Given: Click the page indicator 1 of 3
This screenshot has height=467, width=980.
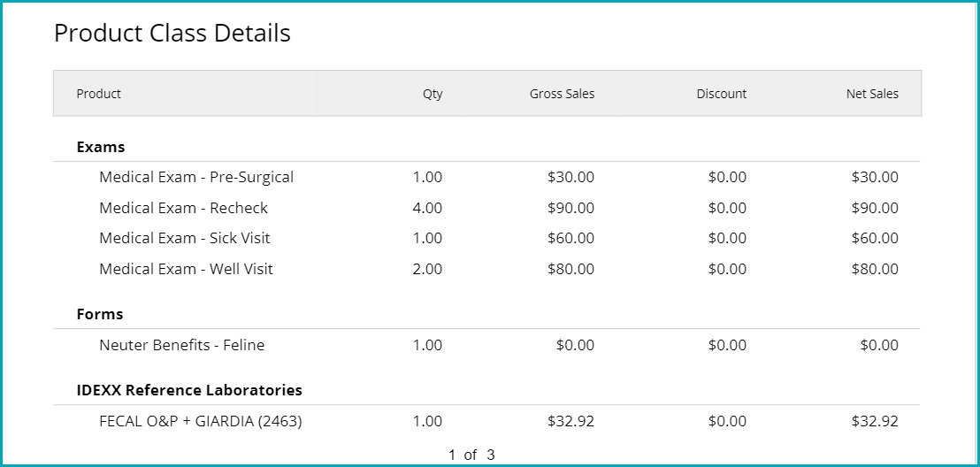Looking at the screenshot, I should (x=471, y=455).
